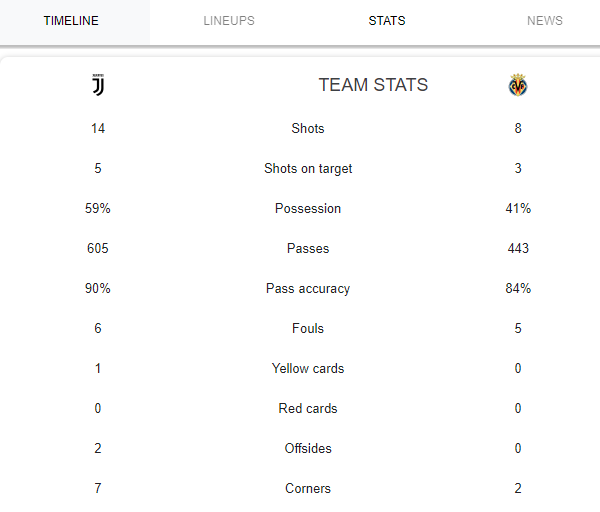Click the Corners stat label
600x512 pixels.
click(308, 488)
